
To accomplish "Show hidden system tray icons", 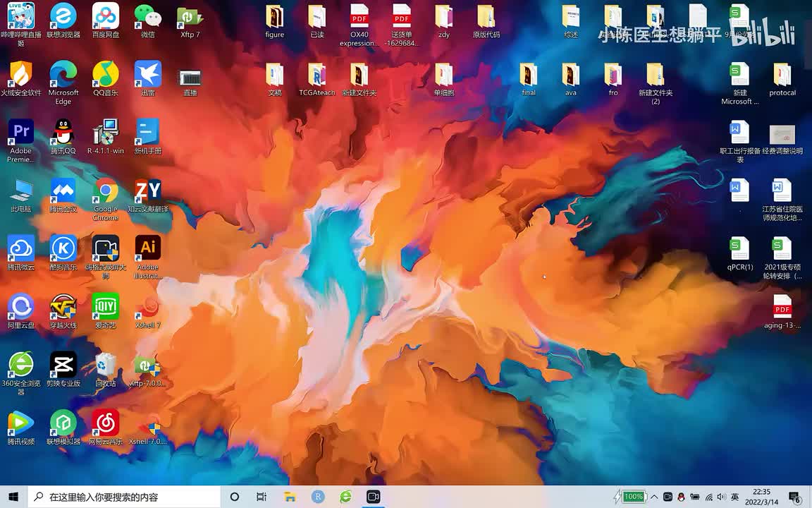I will point(654,497).
